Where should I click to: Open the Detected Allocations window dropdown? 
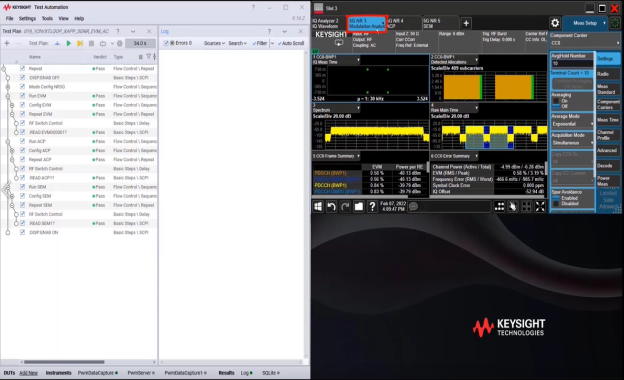click(x=454, y=60)
